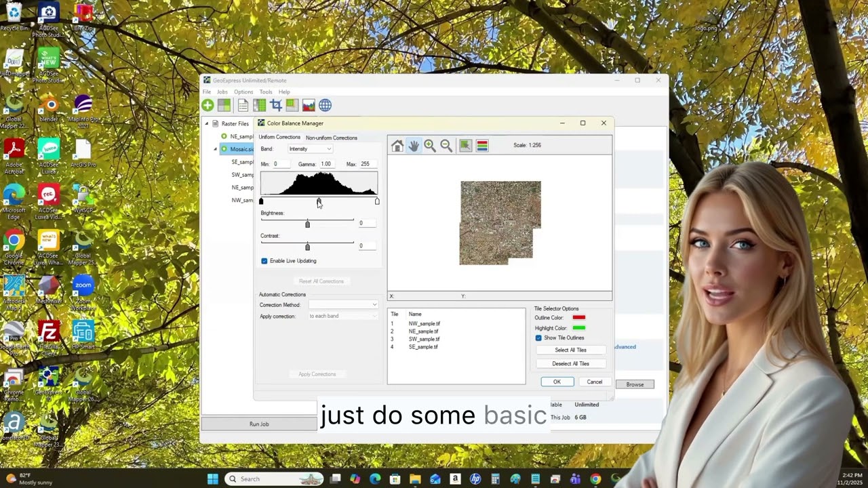Switch to the Uniform Corrections tab
868x488 pixels.
click(x=279, y=138)
